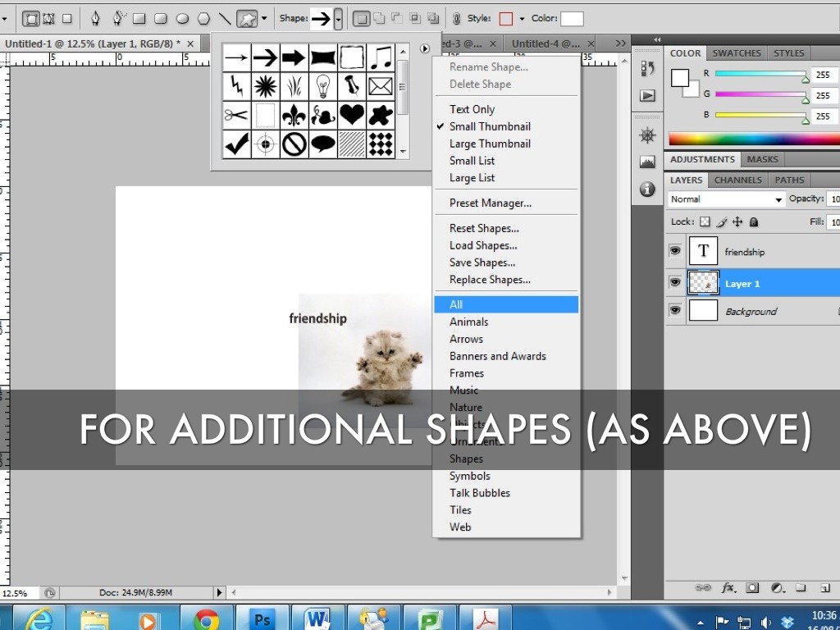Open Google Chrome from the taskbar
840x630 pixels.
tap(206, 619)
